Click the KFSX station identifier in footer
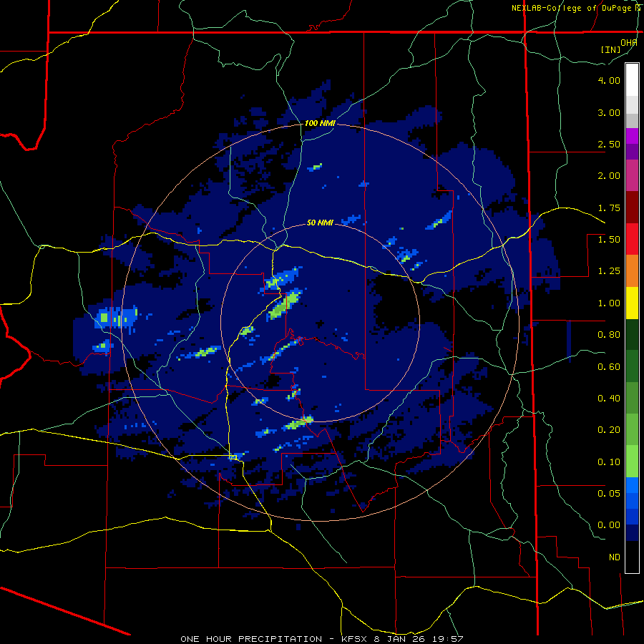 (355, 639)
